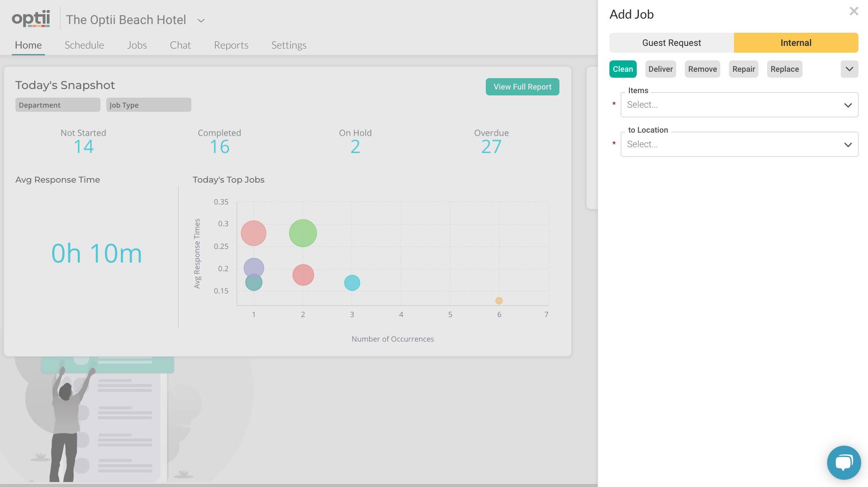
Task: Click the Optii logo
Action: point(31,19)
